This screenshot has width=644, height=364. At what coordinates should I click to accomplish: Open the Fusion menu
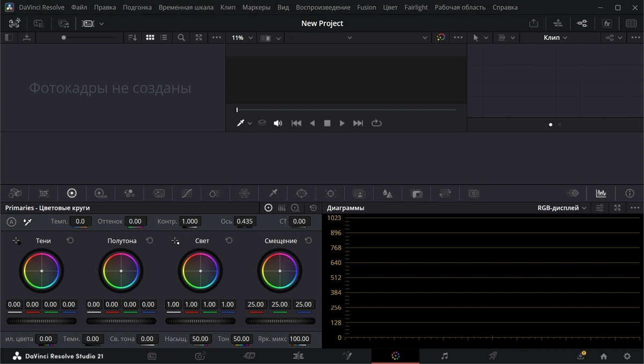click(367, 8)
